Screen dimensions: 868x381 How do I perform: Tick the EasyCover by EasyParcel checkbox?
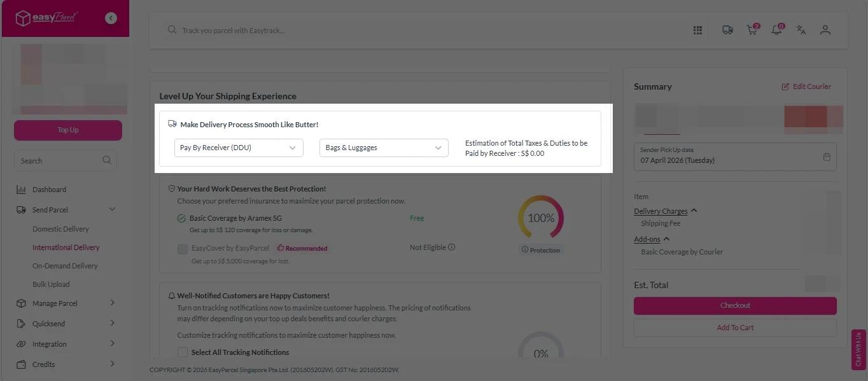[183, 249]
